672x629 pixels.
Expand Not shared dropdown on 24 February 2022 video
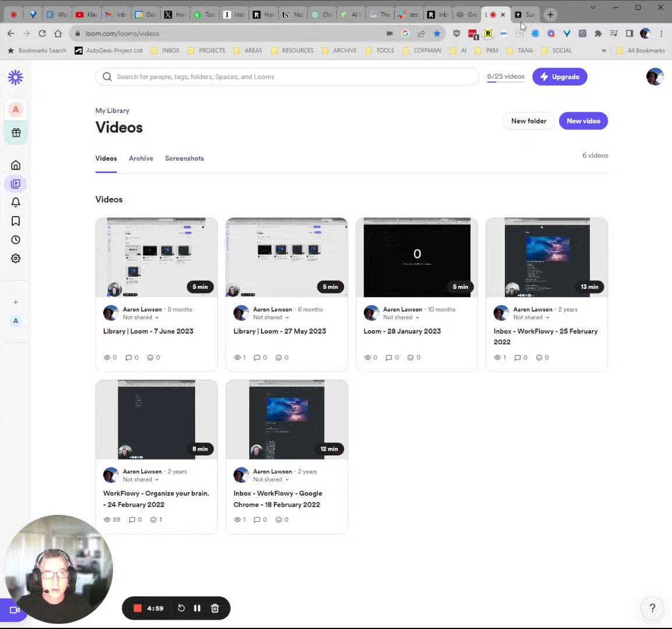coord(140,479)
